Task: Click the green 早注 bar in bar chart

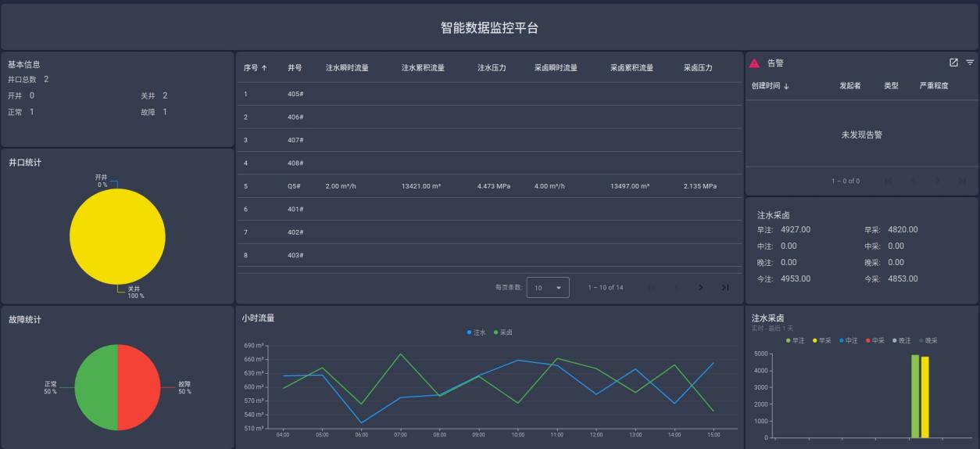Action: pyautogui.click(x=915, y=397)
